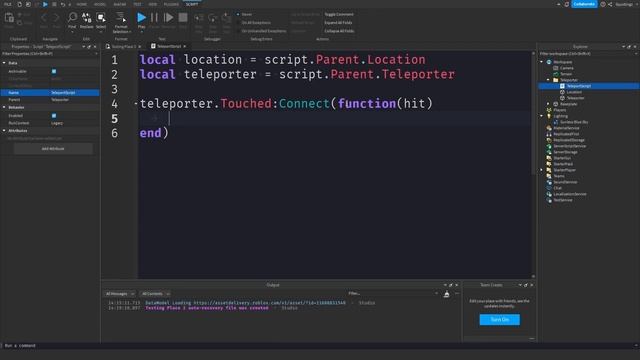640x360 pixels.
Task: Select StarterGui in Explorer
Action: [562, 158]
